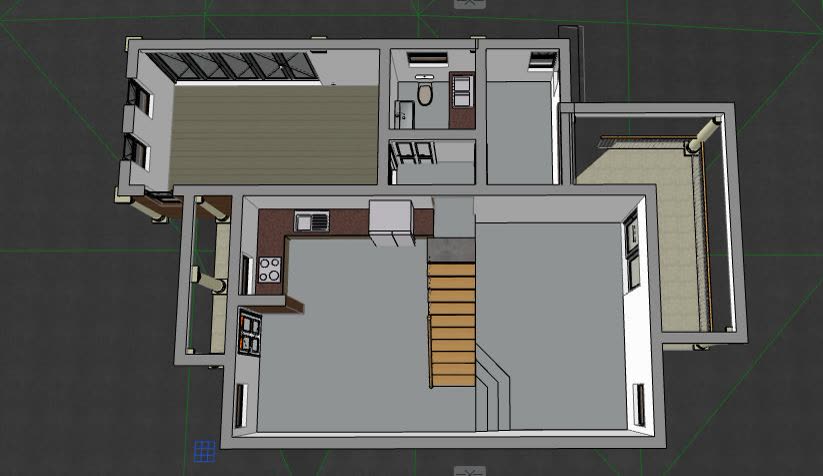This screenshot has height=476, width=823.
Task: Select the wooden staircase in the model
Action: point(452,325)
